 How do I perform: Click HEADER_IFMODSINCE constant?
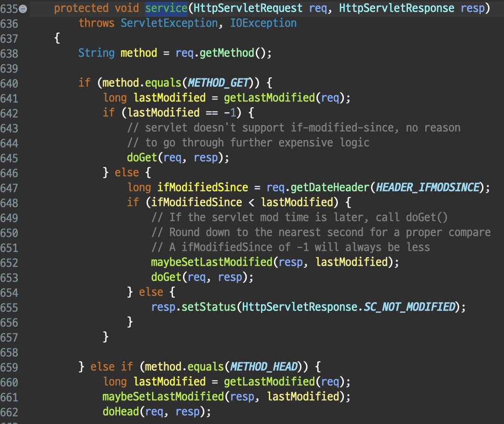(x=428, y=188)
